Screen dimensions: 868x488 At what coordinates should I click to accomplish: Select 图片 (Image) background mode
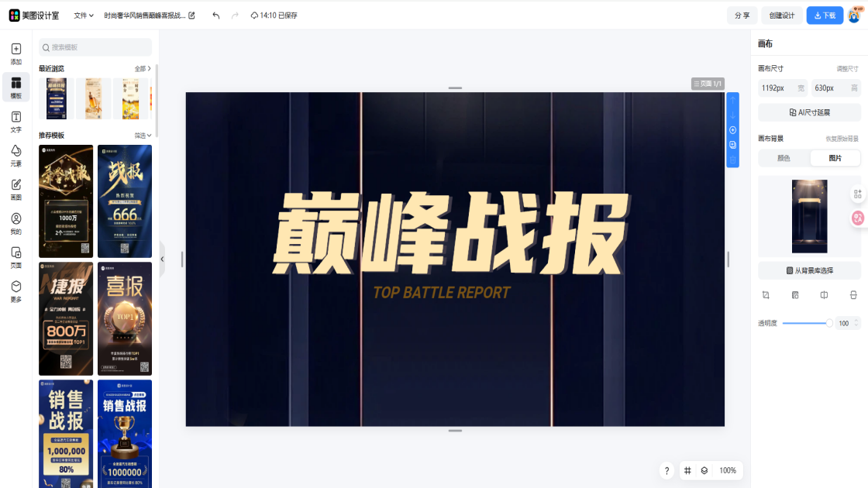pos(835,158)
